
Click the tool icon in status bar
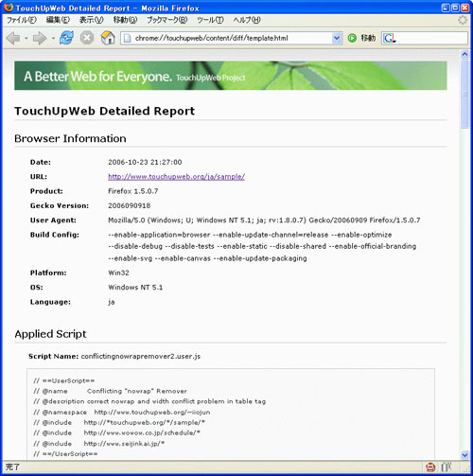click(x=447, y=467)
